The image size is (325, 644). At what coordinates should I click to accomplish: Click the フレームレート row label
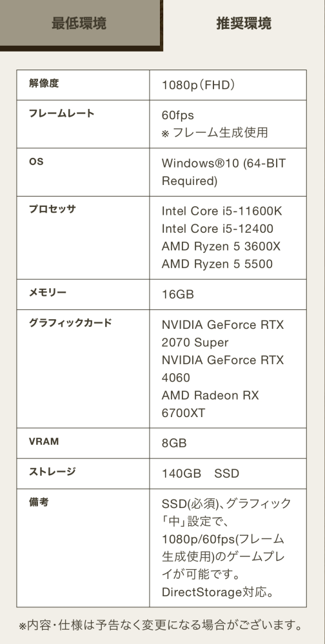tap(62, 113)
